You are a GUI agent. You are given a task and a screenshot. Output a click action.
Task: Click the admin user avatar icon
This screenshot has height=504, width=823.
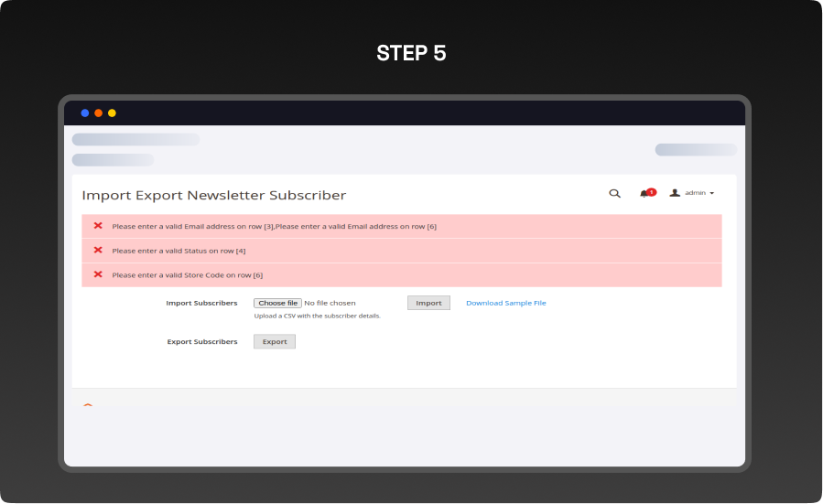(x=675, y=193)
